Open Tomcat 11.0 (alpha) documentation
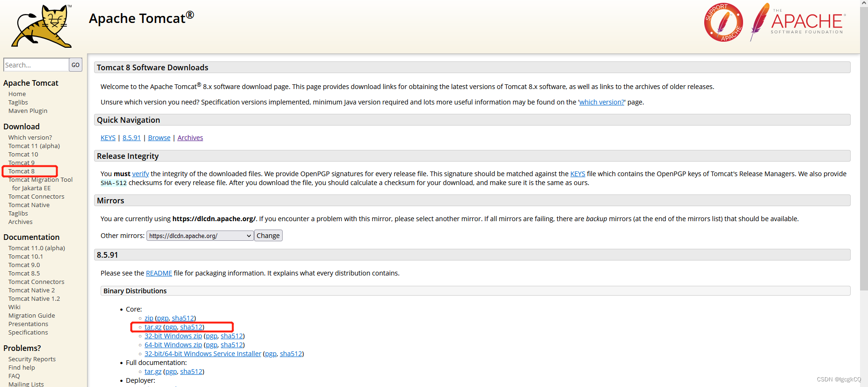 tap(36, 248)
